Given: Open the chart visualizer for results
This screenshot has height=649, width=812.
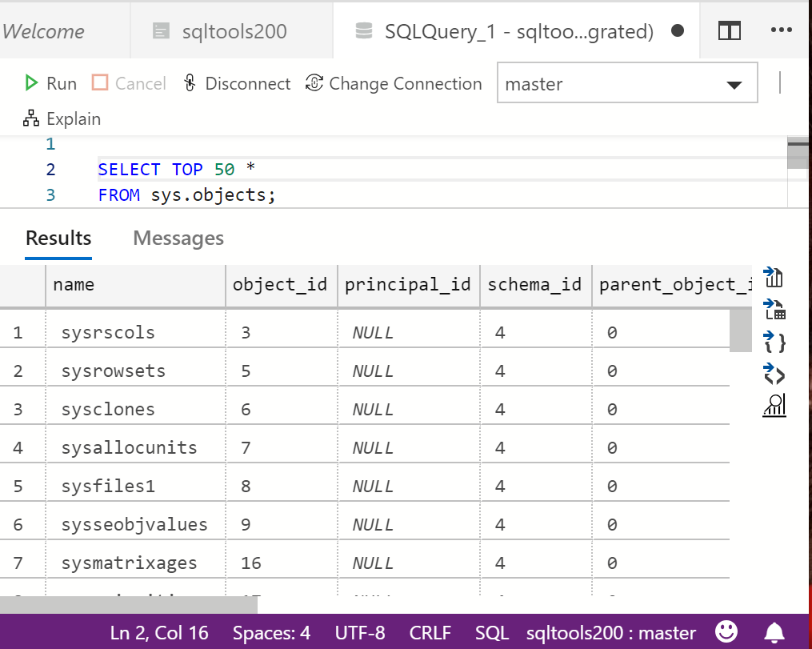Looking at the screenshot, I should pyautogui.click(x=773, y=406).
